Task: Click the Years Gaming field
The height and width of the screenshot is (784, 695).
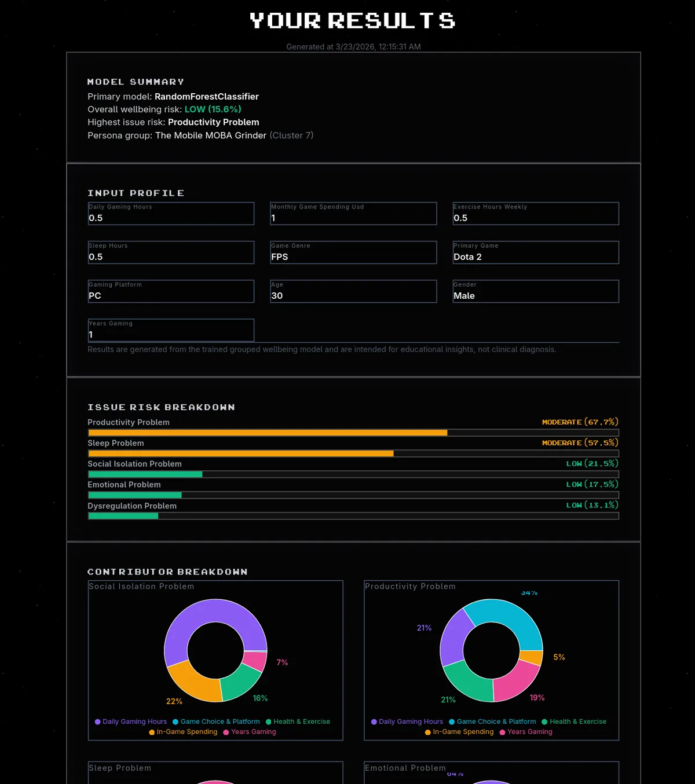Action: coord(171,329)
